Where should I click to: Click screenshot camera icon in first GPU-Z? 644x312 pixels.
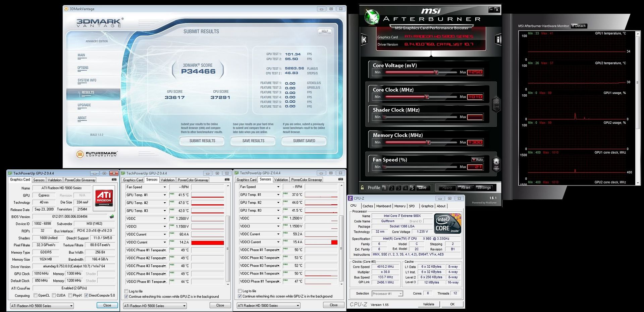pyautogui.click(x=114, y=180)
